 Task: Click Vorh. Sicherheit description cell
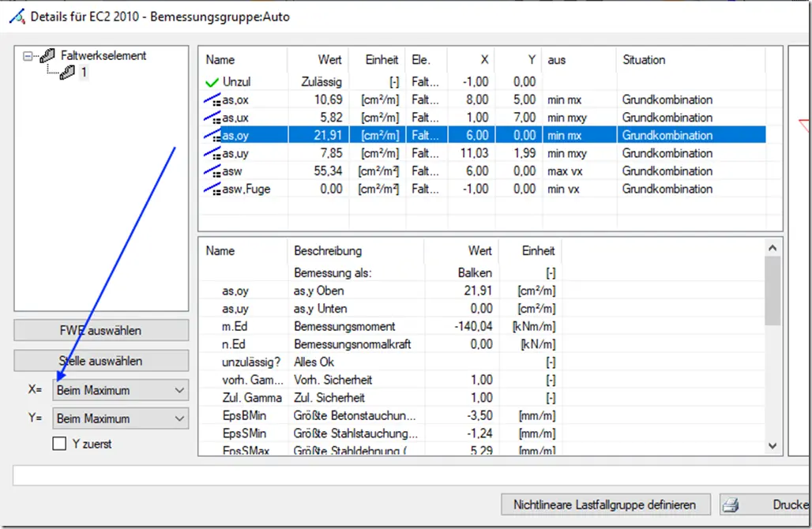pos(333,380)
